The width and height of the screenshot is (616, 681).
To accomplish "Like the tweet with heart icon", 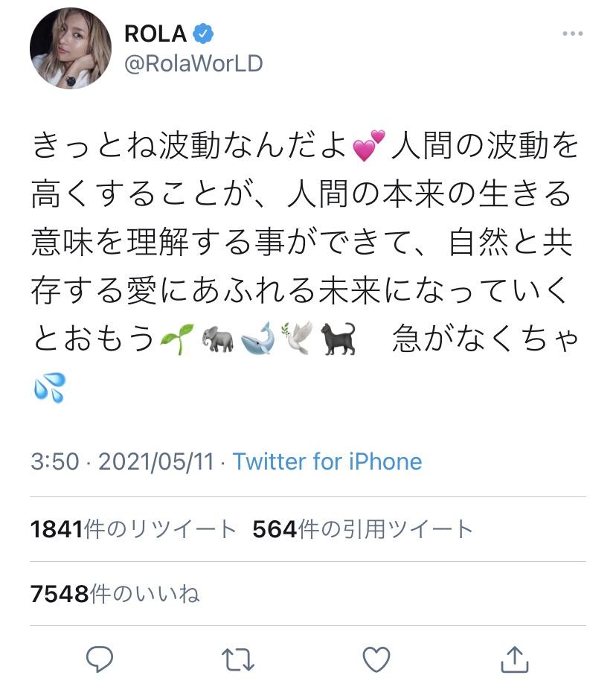I will (376, 659).
